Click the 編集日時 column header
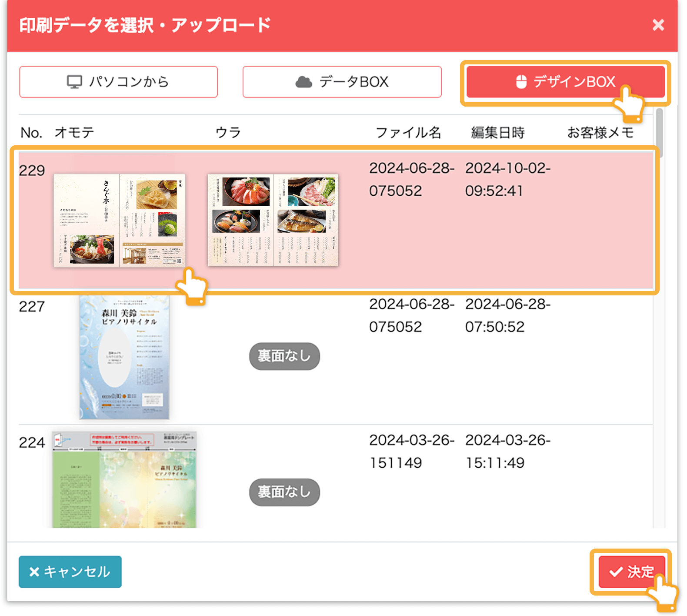Screen dimensions: 687x616 [498, 133]
